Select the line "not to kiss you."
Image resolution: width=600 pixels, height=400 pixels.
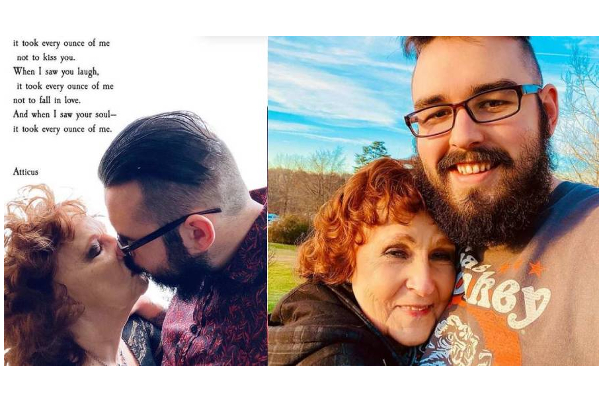click(x=46, y=57)
